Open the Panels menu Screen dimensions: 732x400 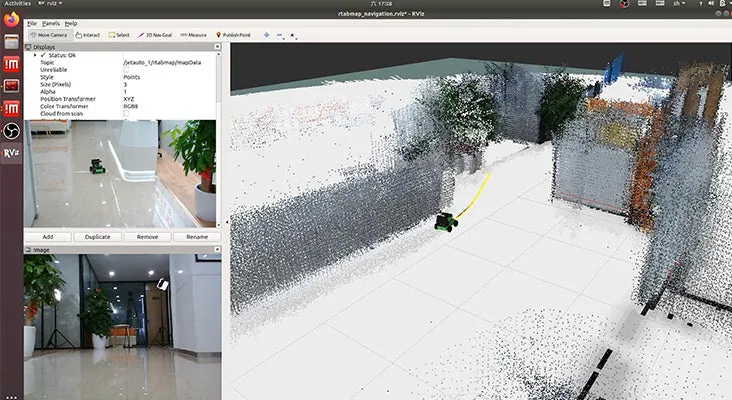[50, 23]
